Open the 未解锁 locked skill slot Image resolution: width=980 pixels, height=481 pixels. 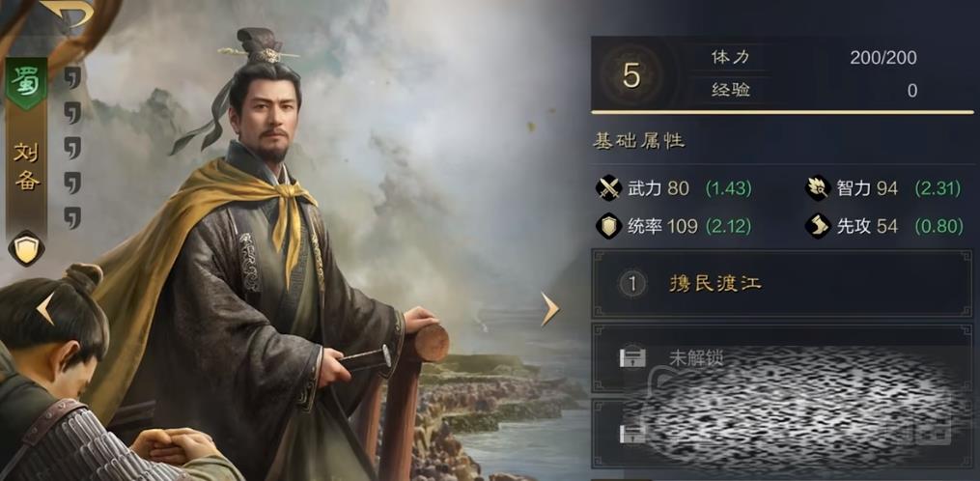pyautogui.click(x=782, y=357)
